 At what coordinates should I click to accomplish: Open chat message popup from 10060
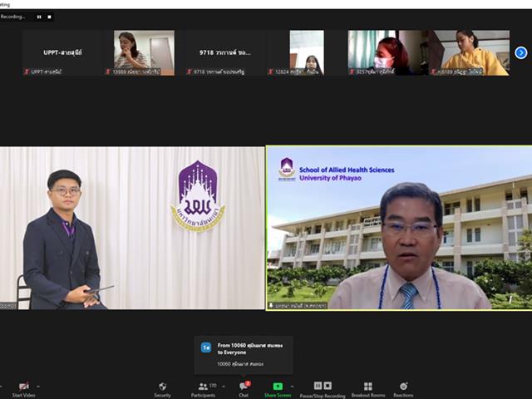(x=244, y=355)
